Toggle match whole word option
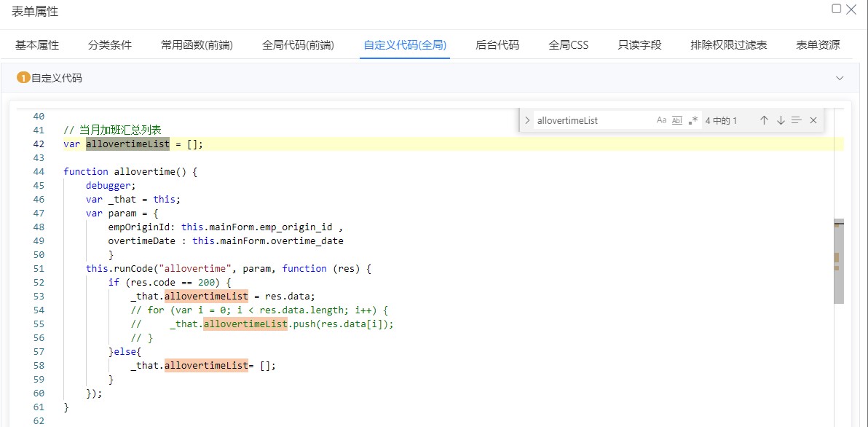Image resolution: width=868 pixels, height=427 pixels. 677,120
